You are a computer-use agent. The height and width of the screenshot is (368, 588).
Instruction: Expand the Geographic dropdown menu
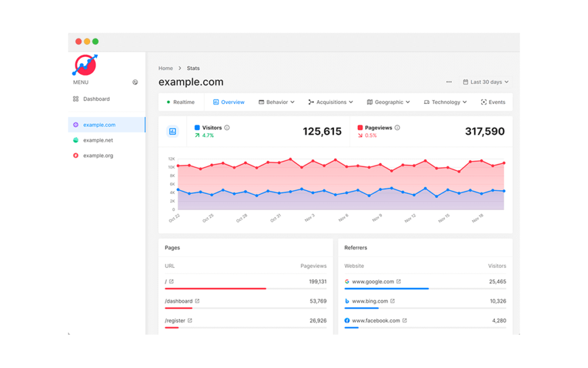tap(389, 102)
